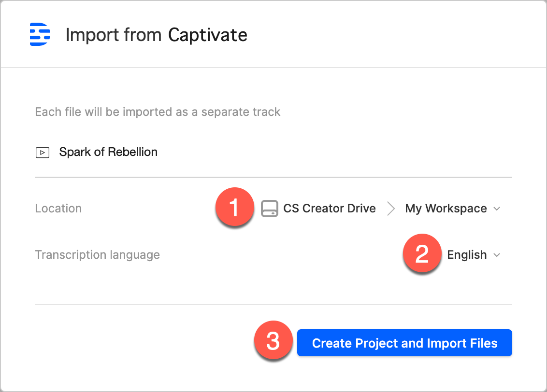
Task: Click the Transcription language label
Action: pos(97,254)
